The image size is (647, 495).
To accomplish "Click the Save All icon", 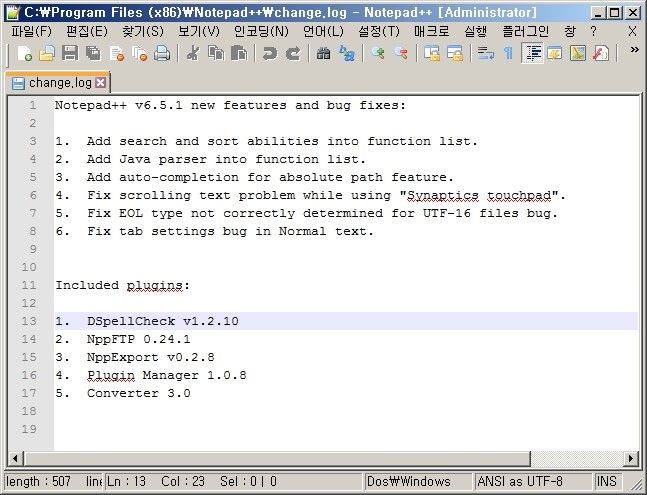I will (93, 53).
